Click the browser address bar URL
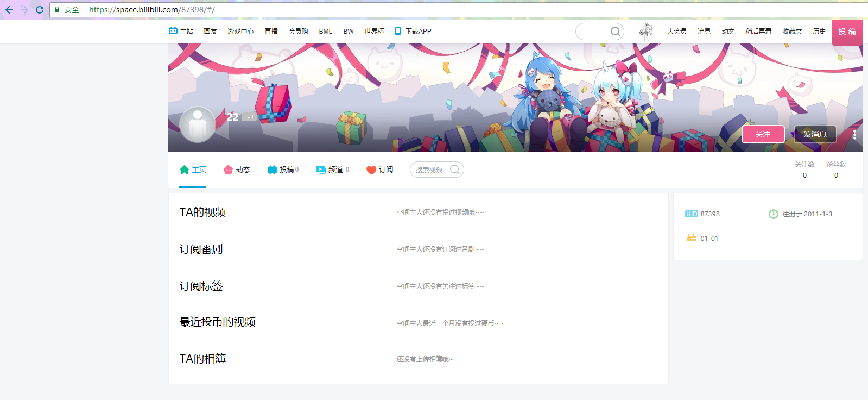This screenshot has height=400, width=868. (152, 10)
